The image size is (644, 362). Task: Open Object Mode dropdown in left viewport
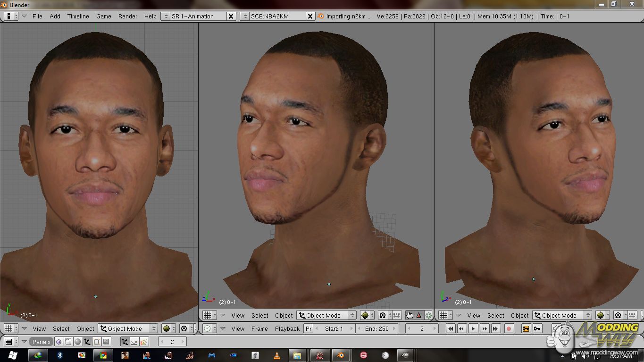tap(128, 328)
